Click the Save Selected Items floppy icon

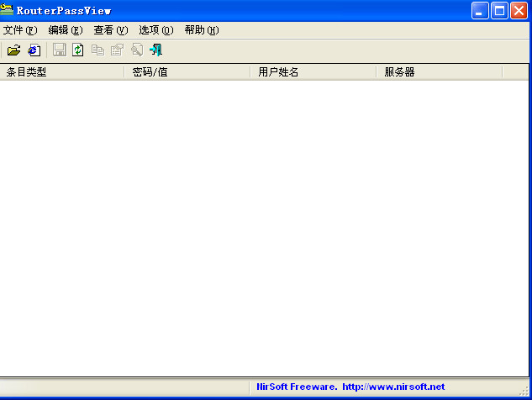(x=60, y=50)
